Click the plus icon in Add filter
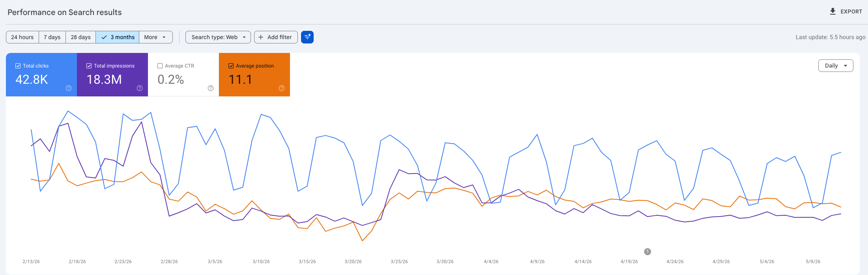The height and width of the screenshot is (275, 868). (x=261, y=37)
